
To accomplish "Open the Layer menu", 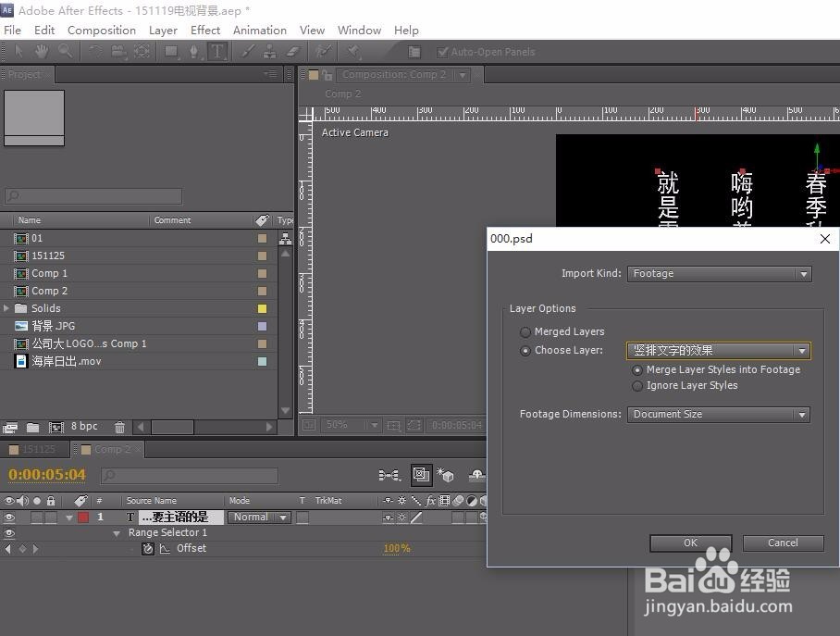I will coord(163,31).
